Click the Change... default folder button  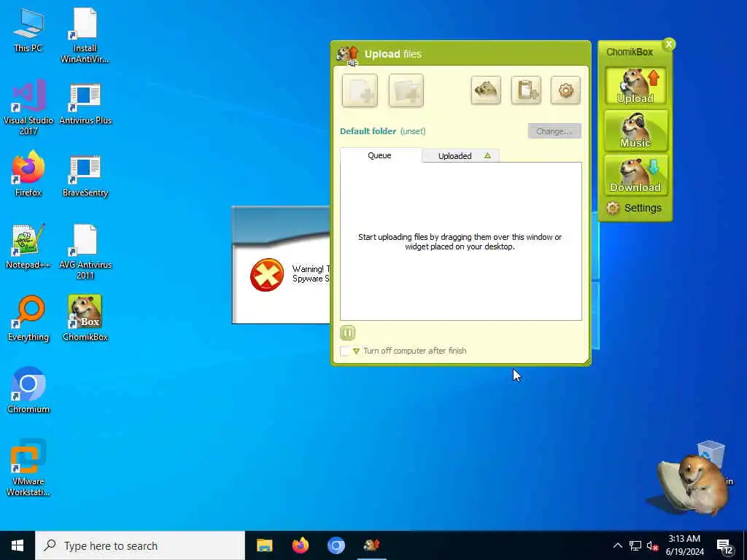tap(554, 131)
